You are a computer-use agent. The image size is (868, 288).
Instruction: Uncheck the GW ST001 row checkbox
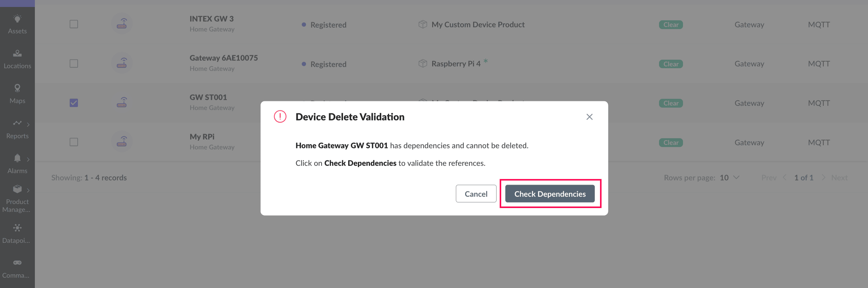[74, 103]
